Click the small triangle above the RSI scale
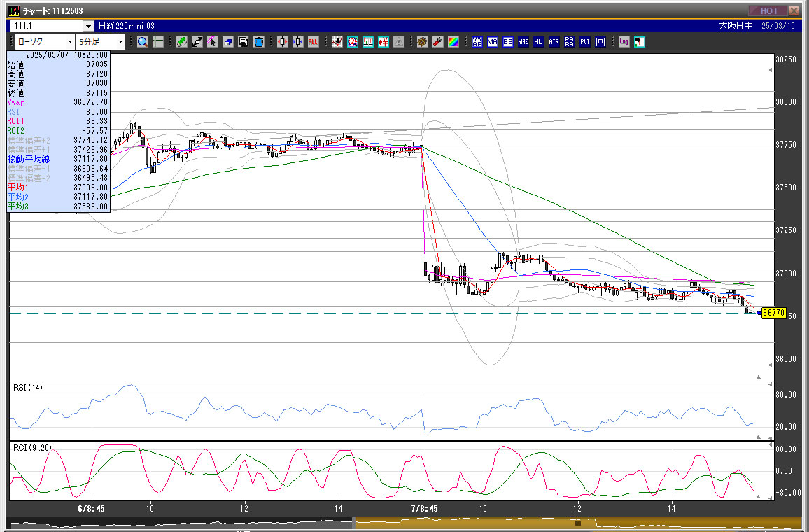 771,384
